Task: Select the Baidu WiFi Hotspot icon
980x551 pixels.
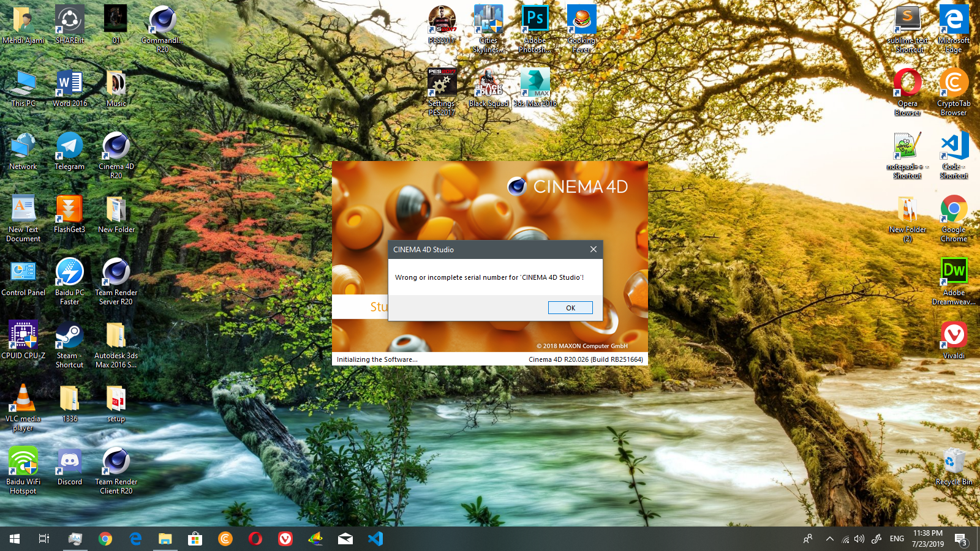Action: tap(23, 470)
